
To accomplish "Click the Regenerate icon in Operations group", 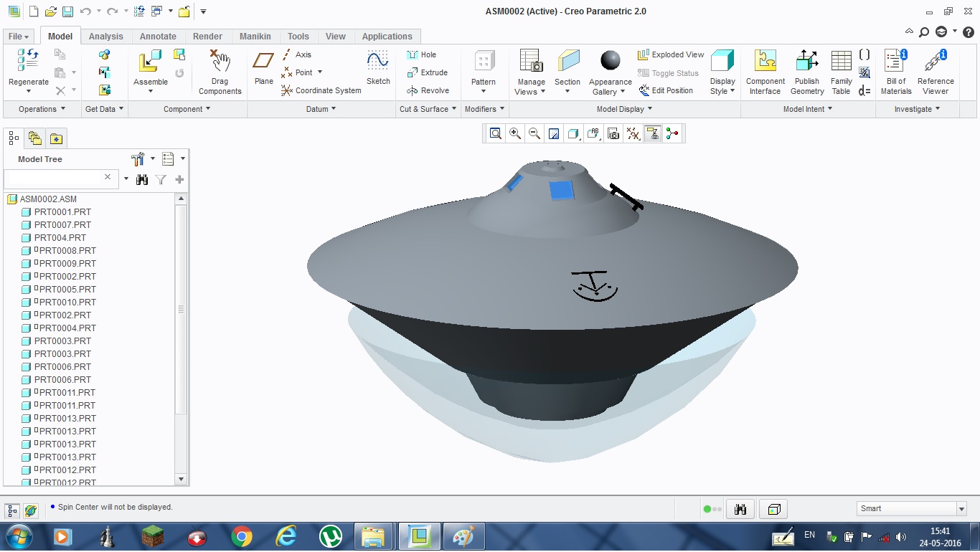I will (29, 60).
